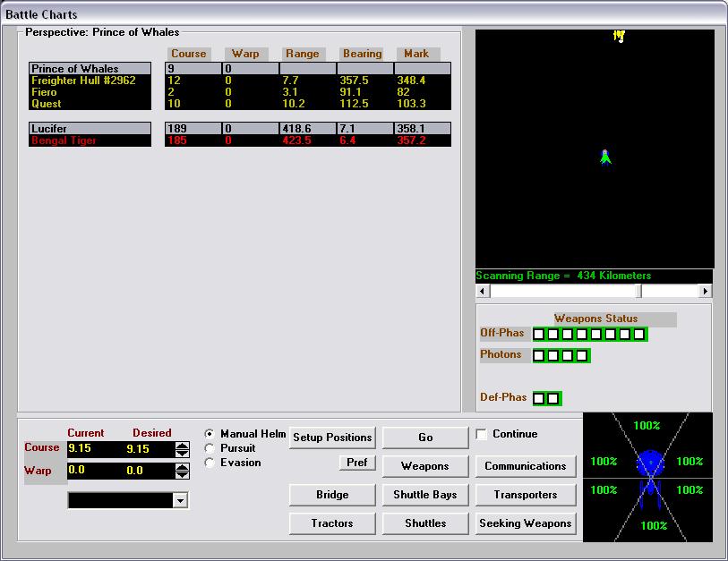Image resolution: width=728 pixels, height=561 pixels.
Task: Click Lucifer's range value 418.6
Action: (296, 129)
